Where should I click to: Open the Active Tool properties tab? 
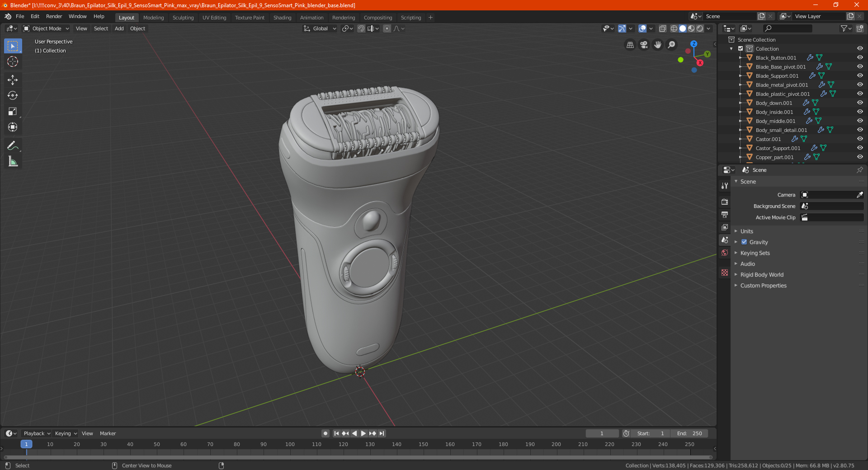725,185
